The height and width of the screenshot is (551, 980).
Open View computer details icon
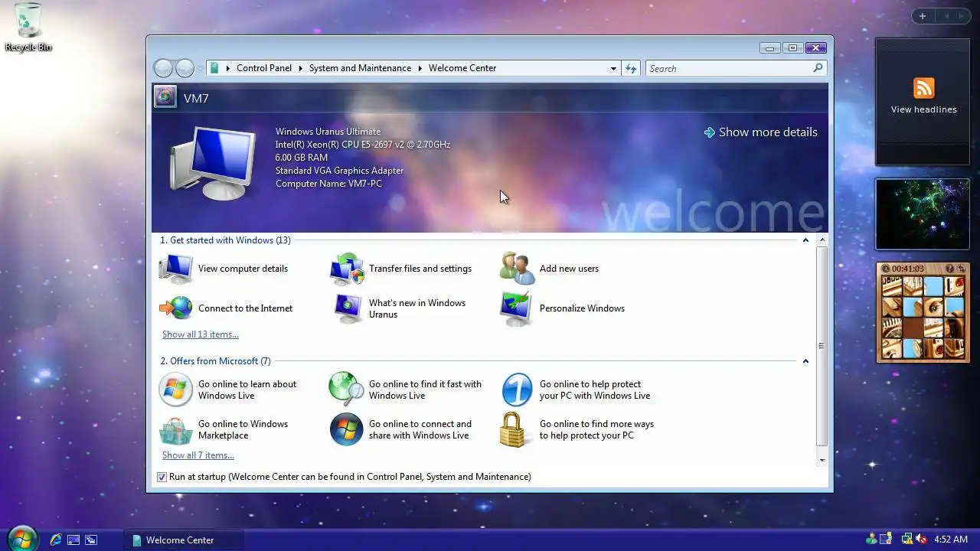click(x=175, y=269)
